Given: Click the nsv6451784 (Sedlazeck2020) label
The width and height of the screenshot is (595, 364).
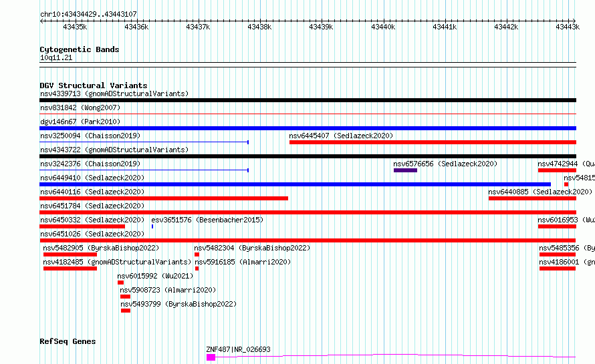Looking at the screenshot, I should tap(92, 206).
